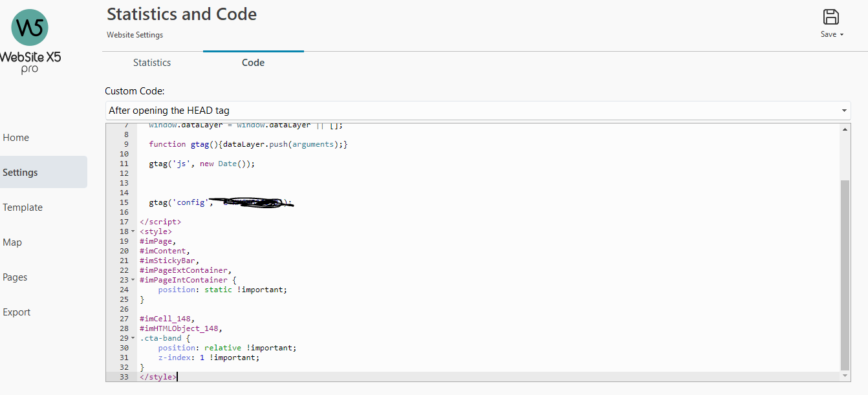
Task: Collapse the style tag fold at line 18
Action: (133, 231)
